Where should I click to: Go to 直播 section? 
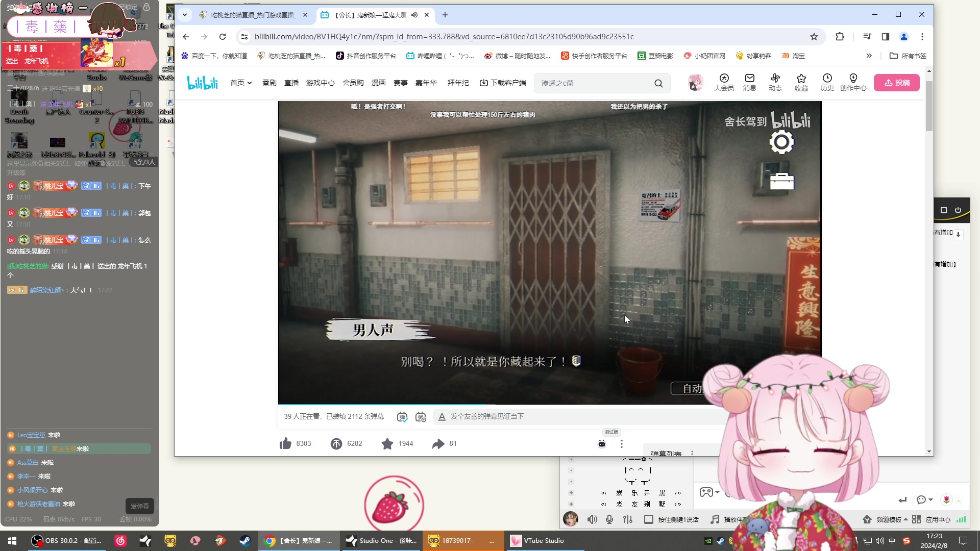(x=291, y=83)
